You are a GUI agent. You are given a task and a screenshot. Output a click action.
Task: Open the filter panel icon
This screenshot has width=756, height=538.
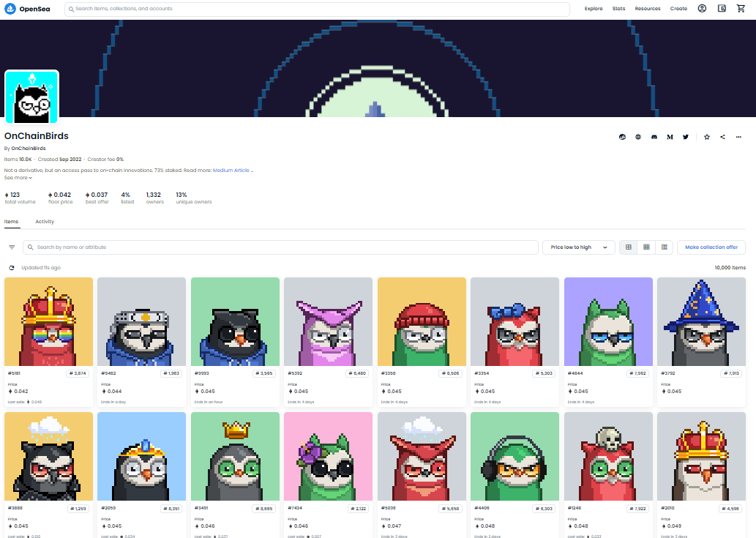point(12,247)
